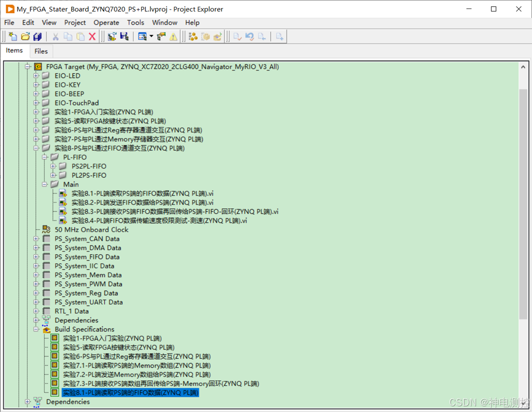Switch to the Files tab
532x412 pixels.
[x=41, y=51]
